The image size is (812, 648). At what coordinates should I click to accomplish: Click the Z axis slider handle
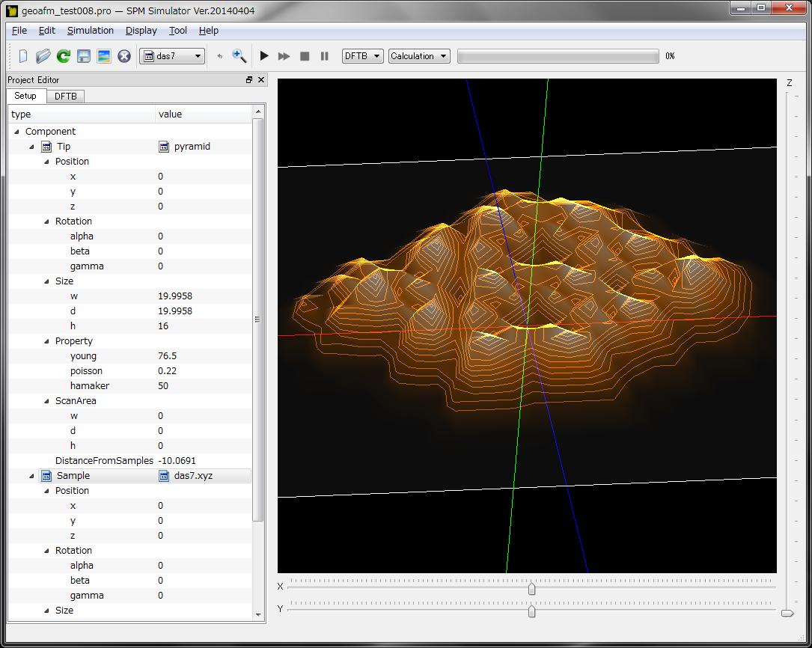coord(787,614)
